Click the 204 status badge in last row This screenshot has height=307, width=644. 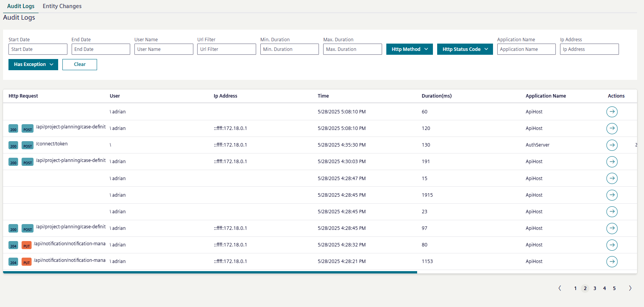click(x=13, y=262)
